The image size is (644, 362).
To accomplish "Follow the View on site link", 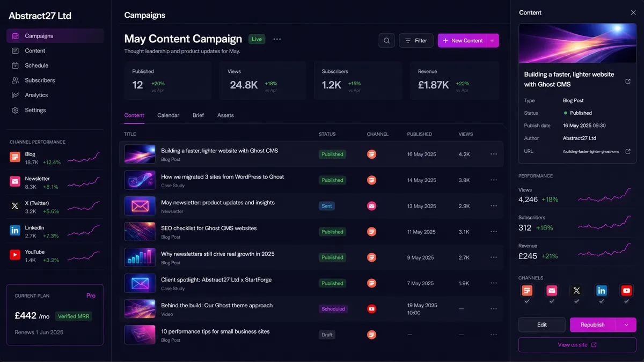I will pyautogui.click(x=577, y=345).
